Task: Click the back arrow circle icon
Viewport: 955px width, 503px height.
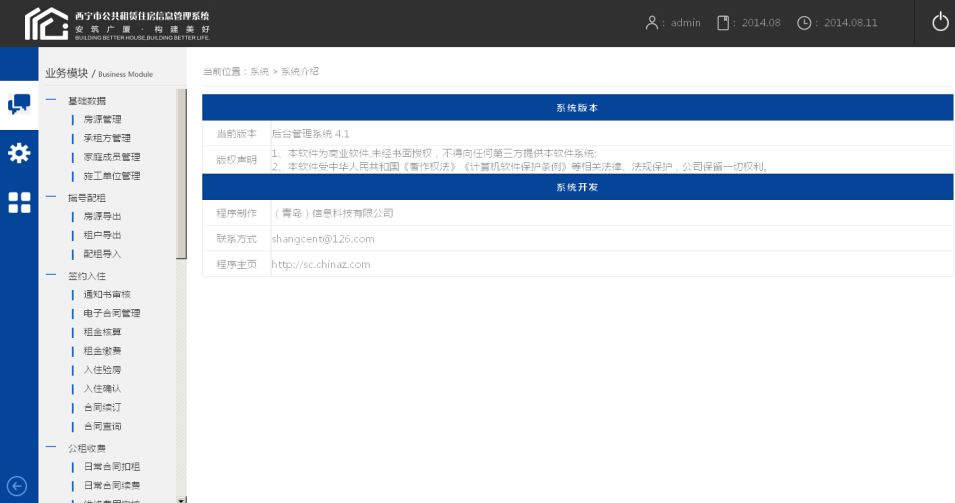Action: click(x=17, y=486)
